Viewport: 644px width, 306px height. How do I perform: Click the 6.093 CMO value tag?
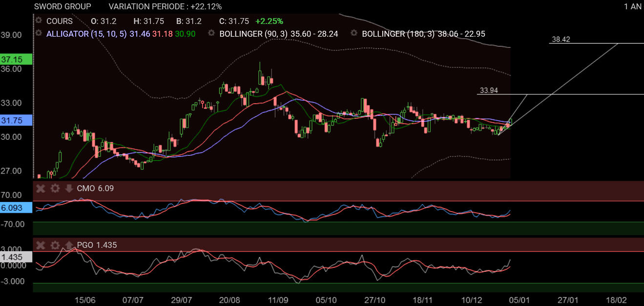tap(16, 208)
